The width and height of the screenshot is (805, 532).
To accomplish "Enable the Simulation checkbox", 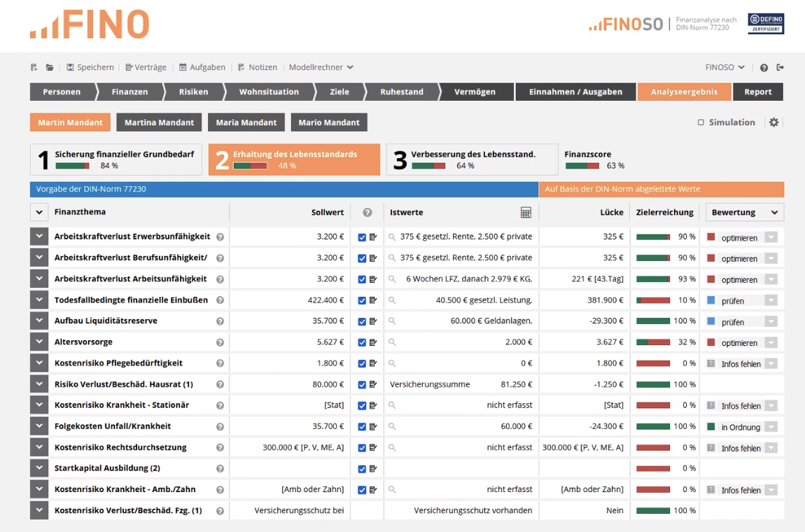I will click(x=701, y=122).
